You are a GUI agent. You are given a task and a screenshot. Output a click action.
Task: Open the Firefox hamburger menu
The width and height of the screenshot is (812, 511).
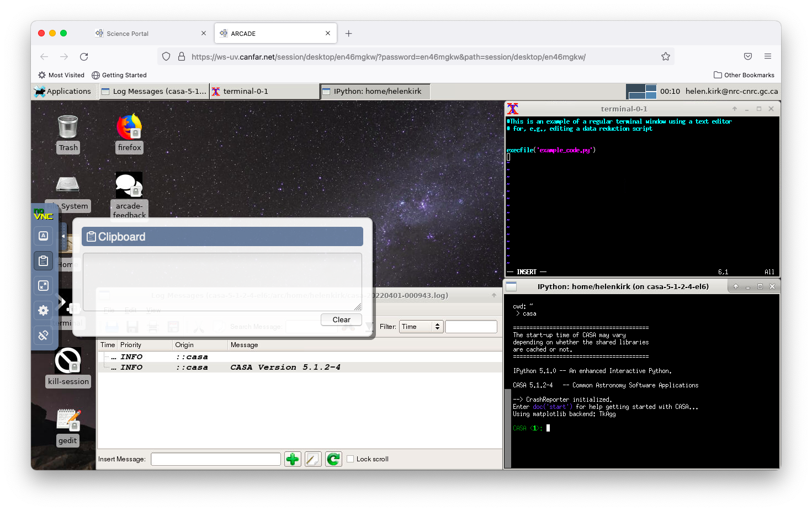tap(768, 57)
